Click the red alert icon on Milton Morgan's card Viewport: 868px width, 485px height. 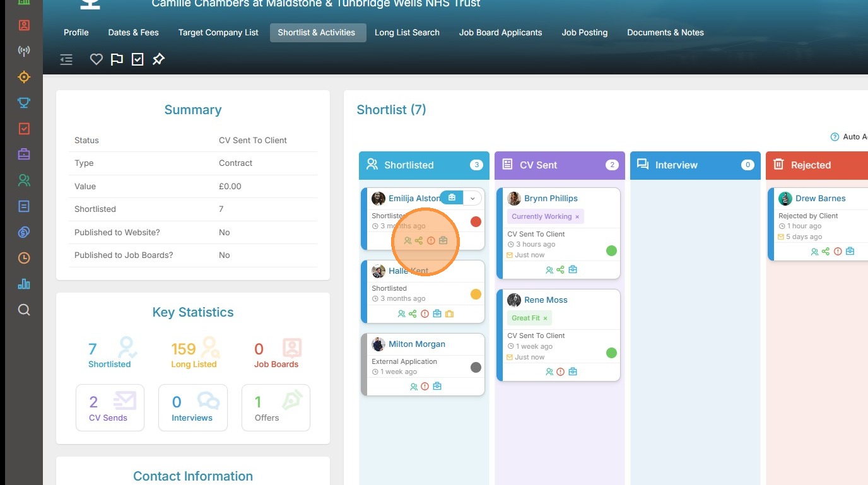pyautogui.click(x=425, y=387)
